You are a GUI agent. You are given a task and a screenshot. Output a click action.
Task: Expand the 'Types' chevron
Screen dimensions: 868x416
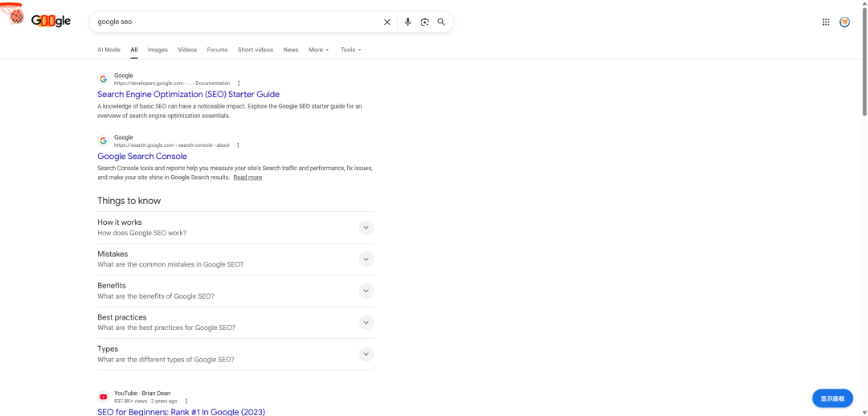coord(366,354)
